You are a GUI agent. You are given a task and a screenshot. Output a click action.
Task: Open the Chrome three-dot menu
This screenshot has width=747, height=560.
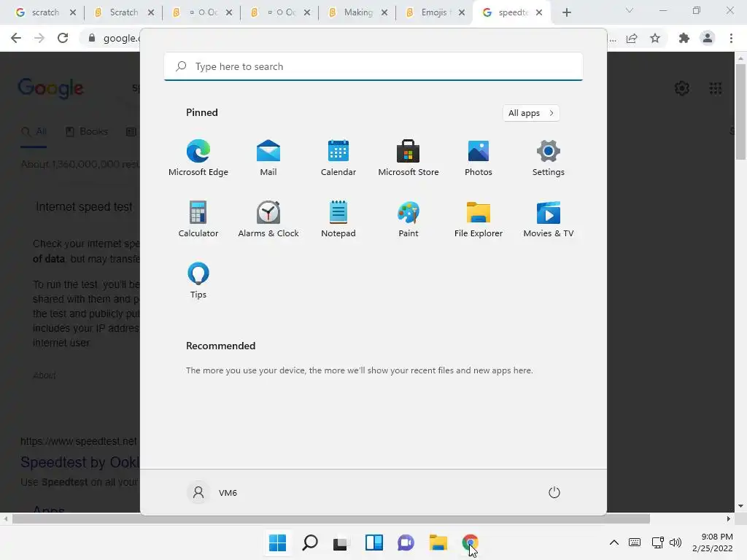(731, 38)
